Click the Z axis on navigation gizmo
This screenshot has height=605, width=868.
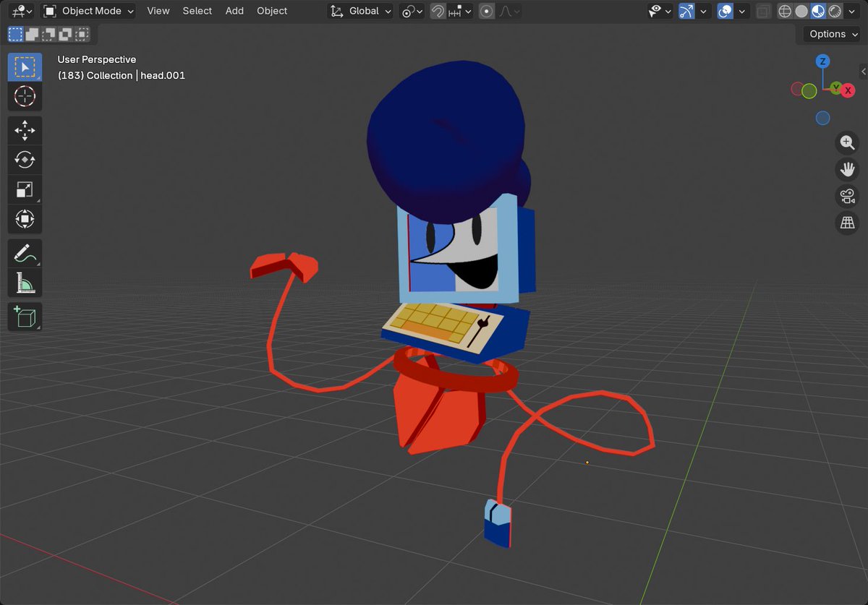pyautogui.click(x=823, y=61)
